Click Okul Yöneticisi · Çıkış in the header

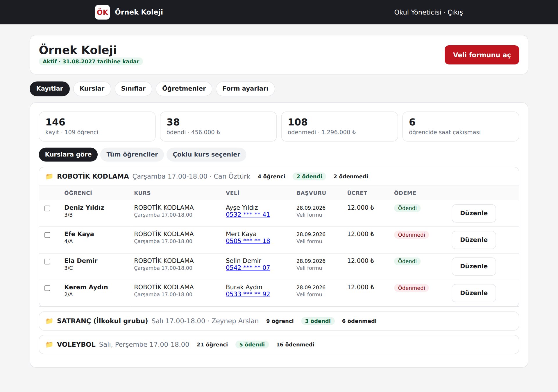pyautogui.click(x=428, y=12)
